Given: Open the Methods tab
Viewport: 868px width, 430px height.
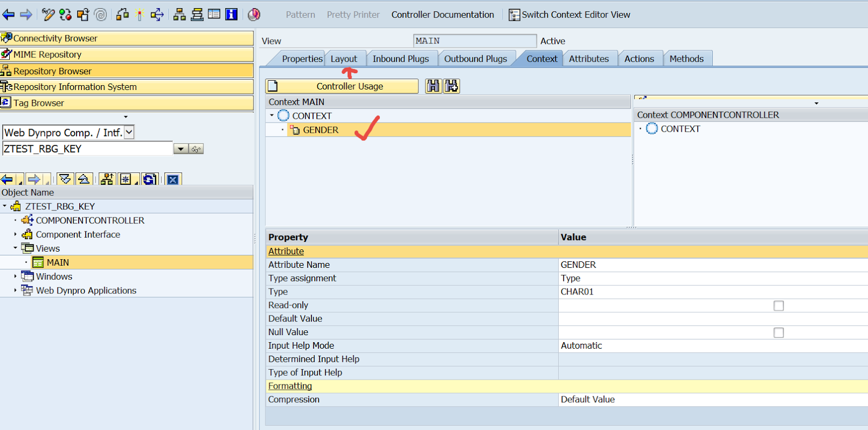Looking at the screenshot, I should pyautogui.click(x=686, y=59).
